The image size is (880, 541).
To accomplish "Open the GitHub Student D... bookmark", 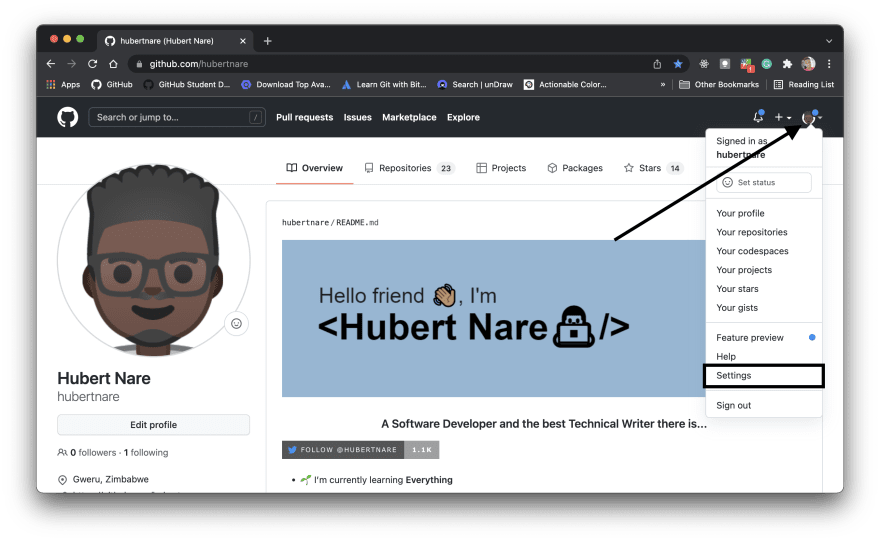I will [187, 85].
